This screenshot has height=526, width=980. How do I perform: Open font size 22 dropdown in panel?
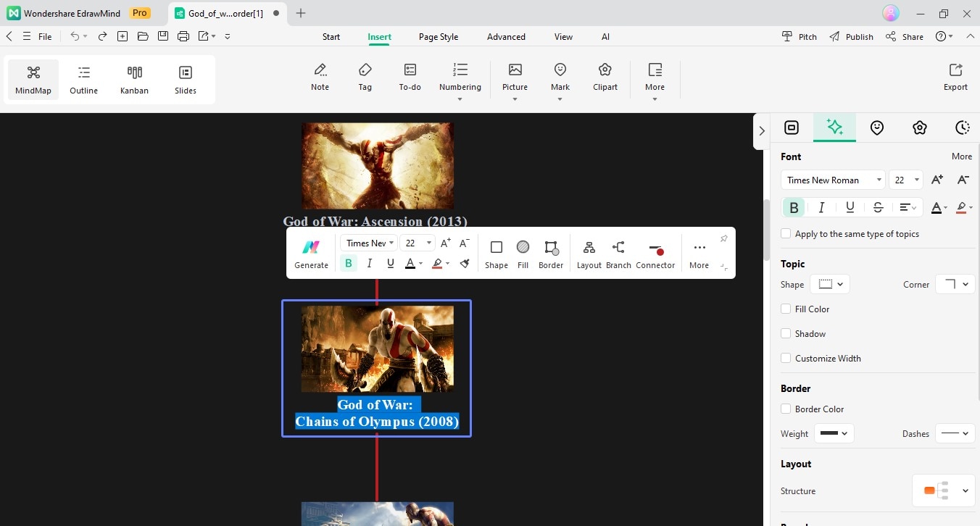click(x=907, y=180)
